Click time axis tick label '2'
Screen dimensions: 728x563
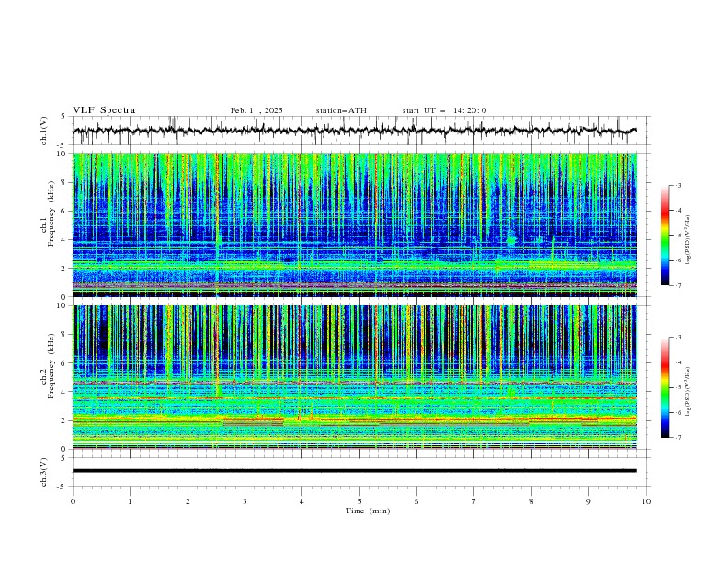pos(188,501)
